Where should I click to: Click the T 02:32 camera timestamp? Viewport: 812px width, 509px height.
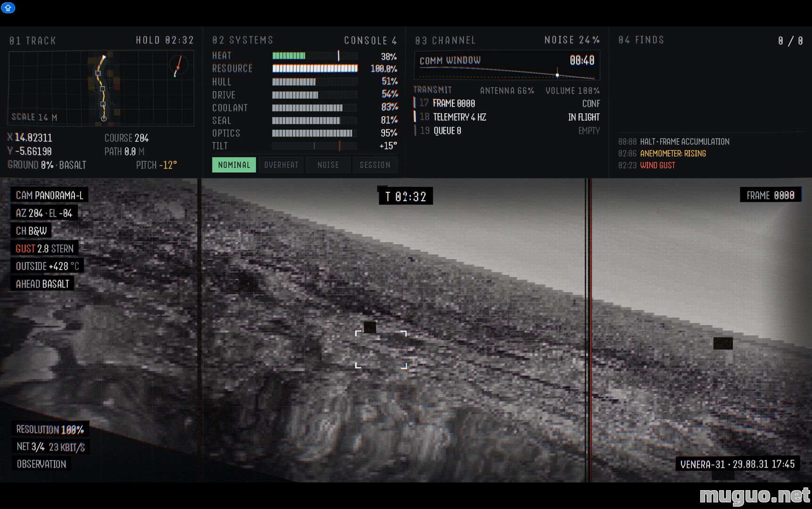tap(406, 197)
